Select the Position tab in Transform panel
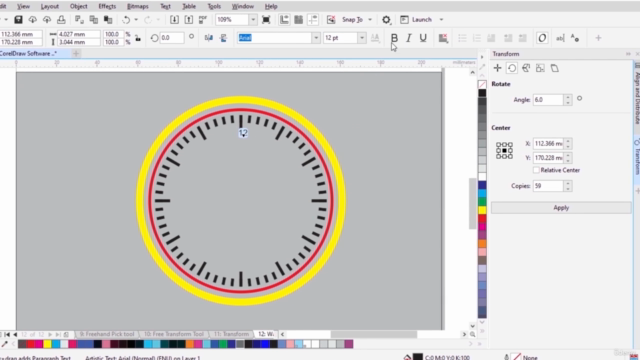Viewport: 640px width, 360px height. pos(497,68)
